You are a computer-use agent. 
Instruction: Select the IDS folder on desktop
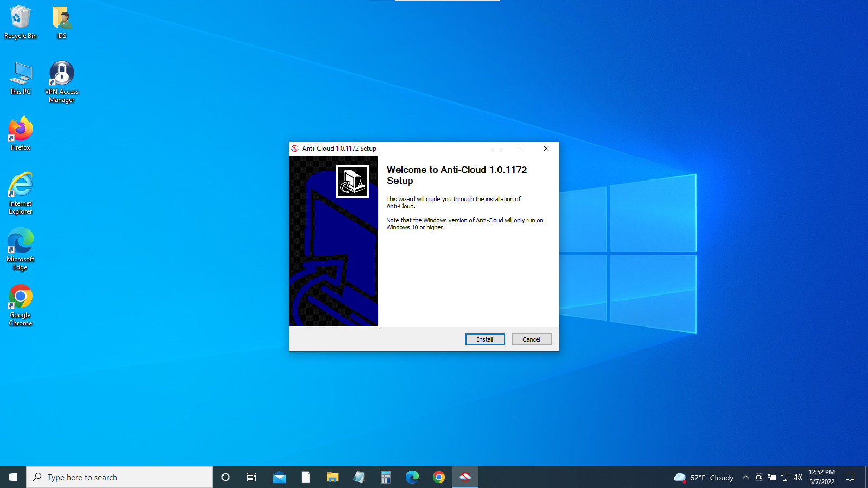[x=62, y=22]
